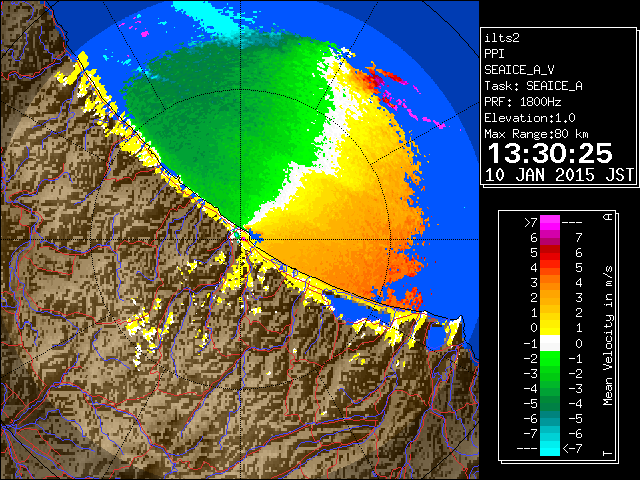Click the time stamp '13:30:25'

550,153
